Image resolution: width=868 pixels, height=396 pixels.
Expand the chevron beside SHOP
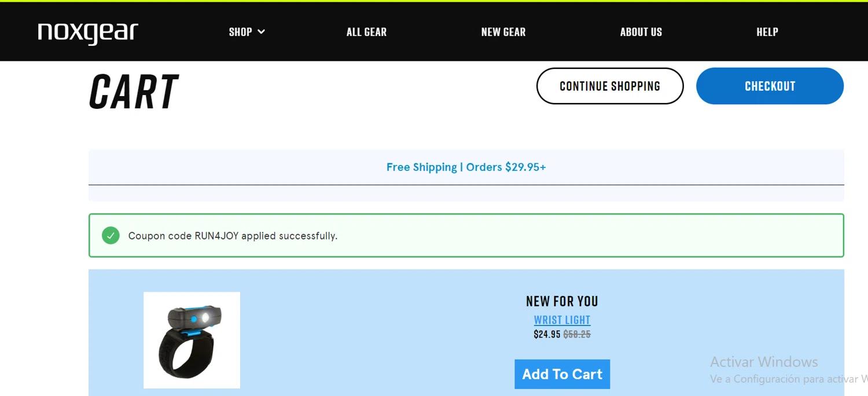262,32
